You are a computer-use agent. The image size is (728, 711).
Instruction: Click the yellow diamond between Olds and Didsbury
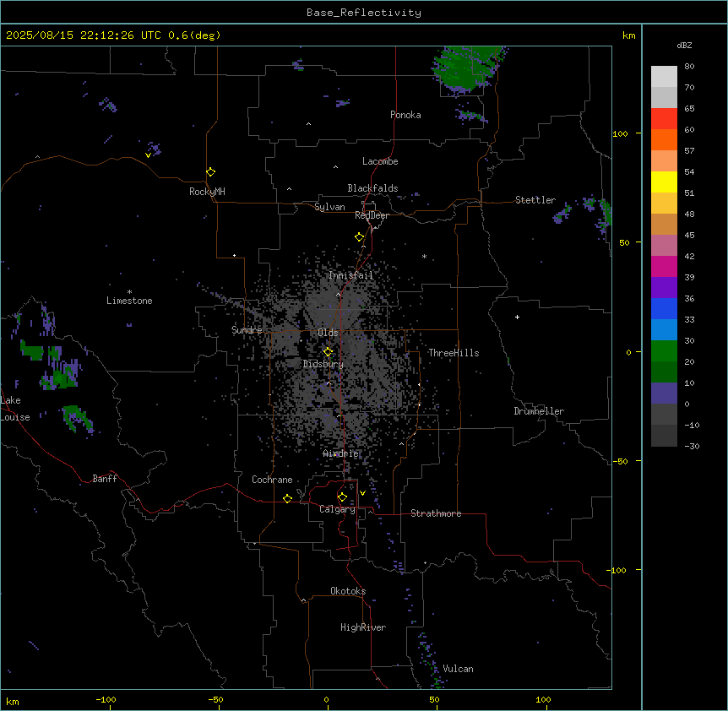[x=329, y=352]
